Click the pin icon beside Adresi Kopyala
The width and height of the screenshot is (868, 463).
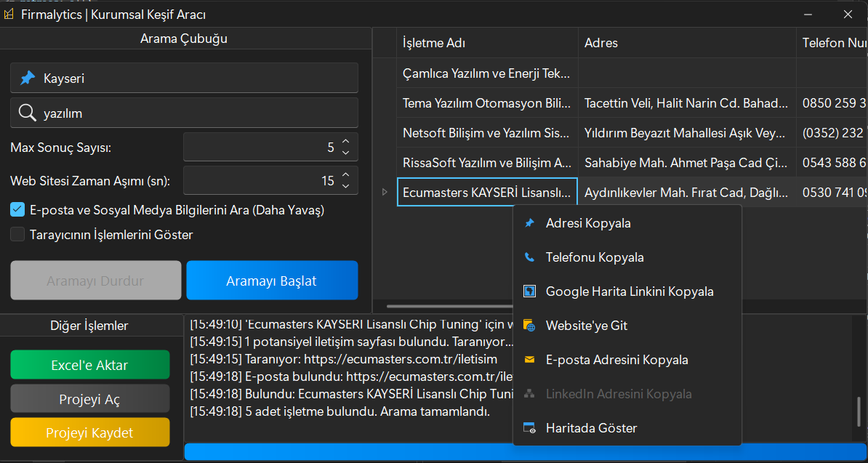point(529,223)
